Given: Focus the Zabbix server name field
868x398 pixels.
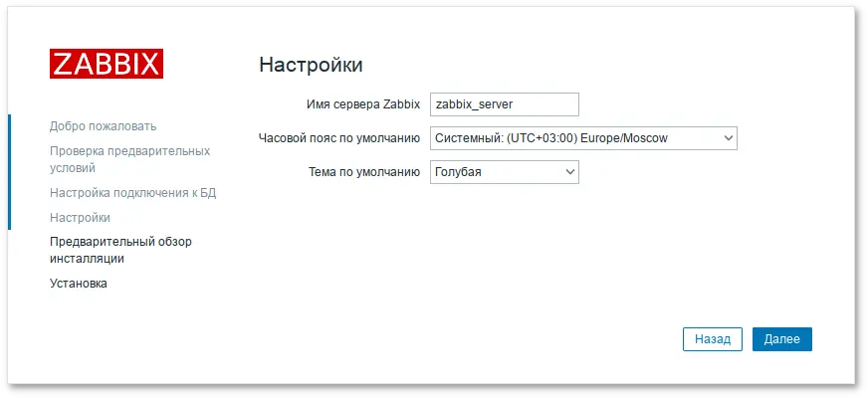Looking at the screenshot, I should tap(505, 104).
